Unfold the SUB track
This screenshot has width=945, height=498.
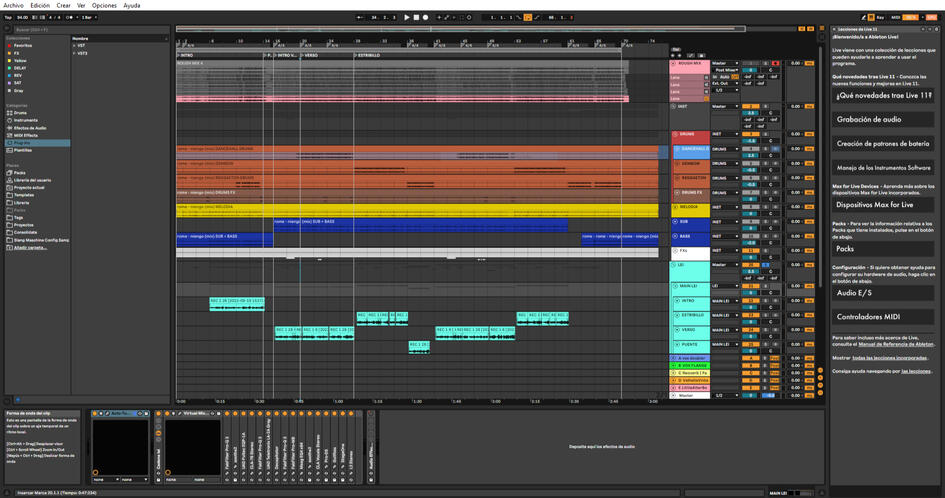[x=675, y=221]
